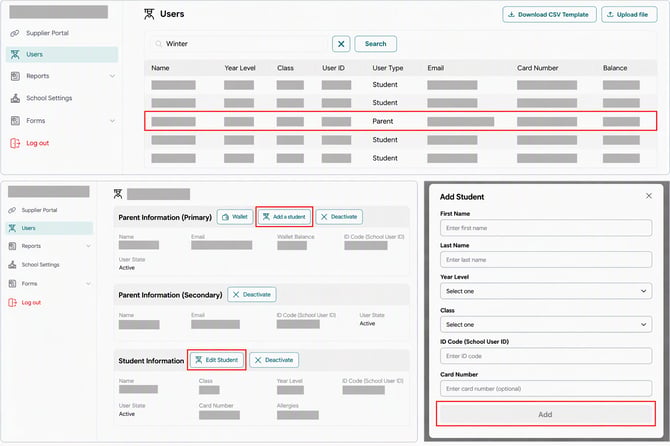This screenshot has height=446, width=670.
Task: Click the User ID column header
Action: coord(333,68)
